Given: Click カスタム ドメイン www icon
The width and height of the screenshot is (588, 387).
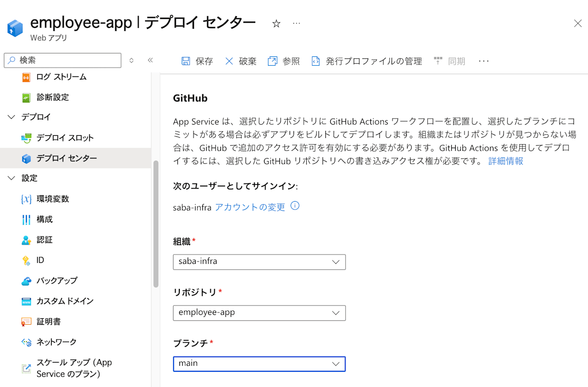Looking at the screenshot, I should point(26,301).
